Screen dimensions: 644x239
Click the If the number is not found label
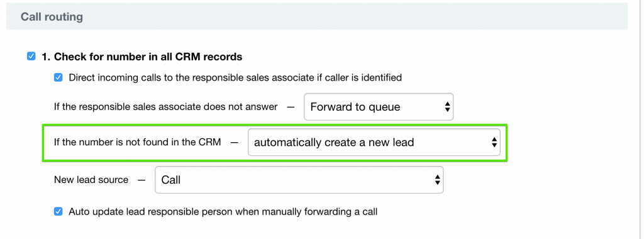(x=138, y=142)
